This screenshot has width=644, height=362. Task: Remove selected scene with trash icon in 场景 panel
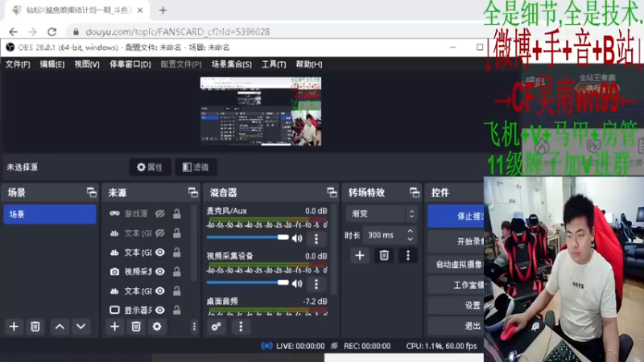tap(35, 327)
